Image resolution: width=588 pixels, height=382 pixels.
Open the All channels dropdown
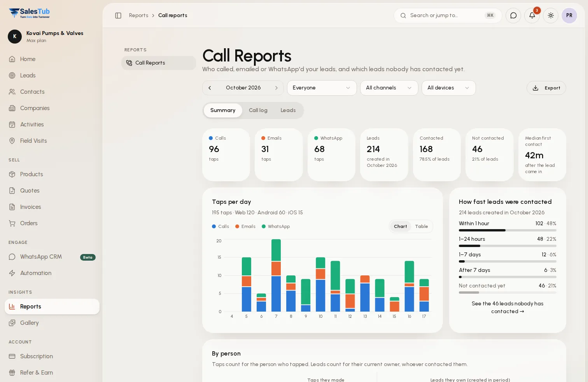pos(389,88)
